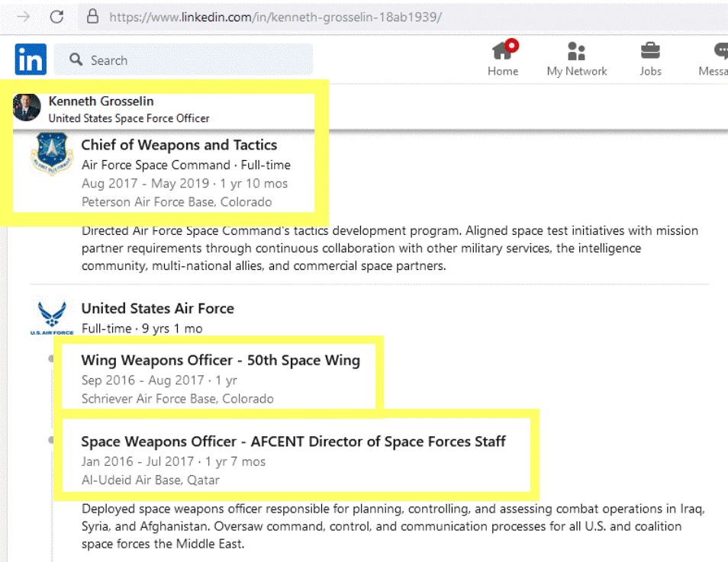728x562 pixels.
Task: Click the Kenneth Grosselin name heading
Action: point(101,101)
